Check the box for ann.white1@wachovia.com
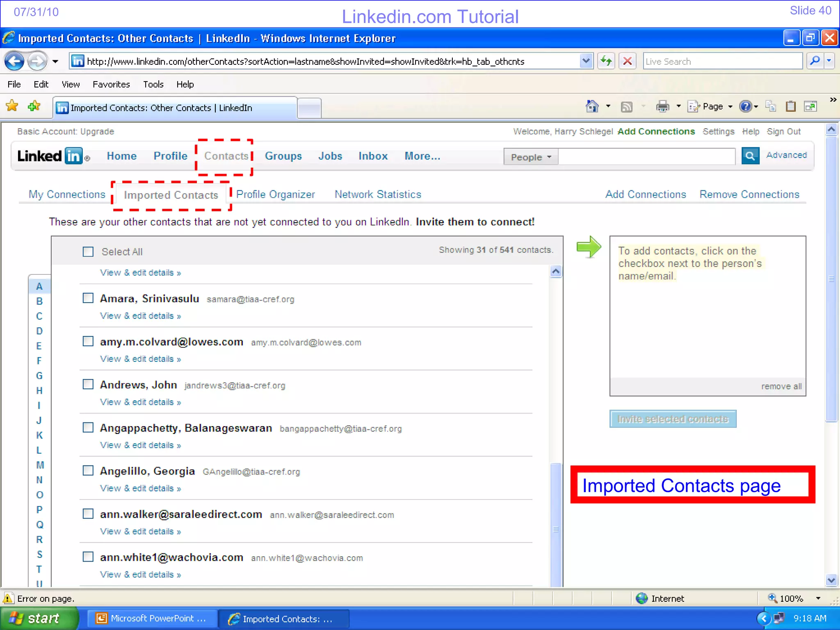840x630 pixels. pos(88,557)
